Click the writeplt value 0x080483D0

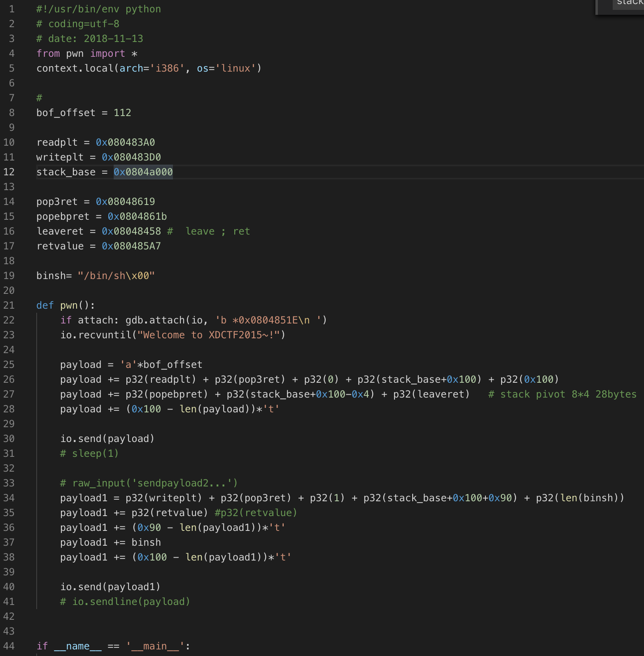pos(131,157)
